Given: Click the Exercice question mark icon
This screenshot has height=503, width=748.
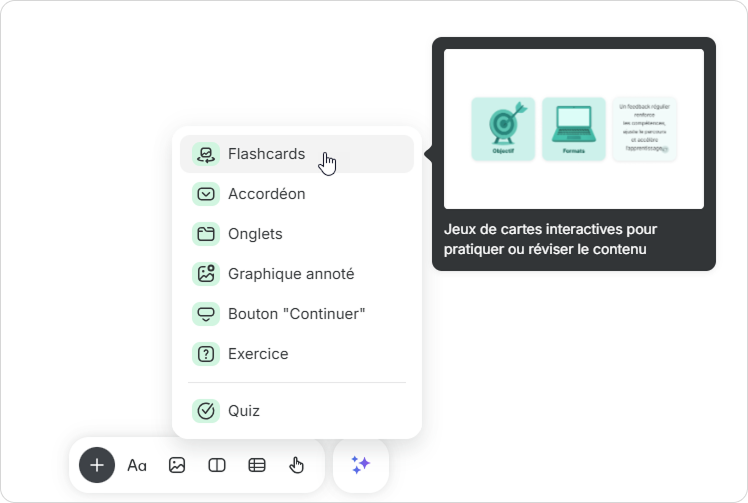Looking at the screenshot, I should click(205, 354).
